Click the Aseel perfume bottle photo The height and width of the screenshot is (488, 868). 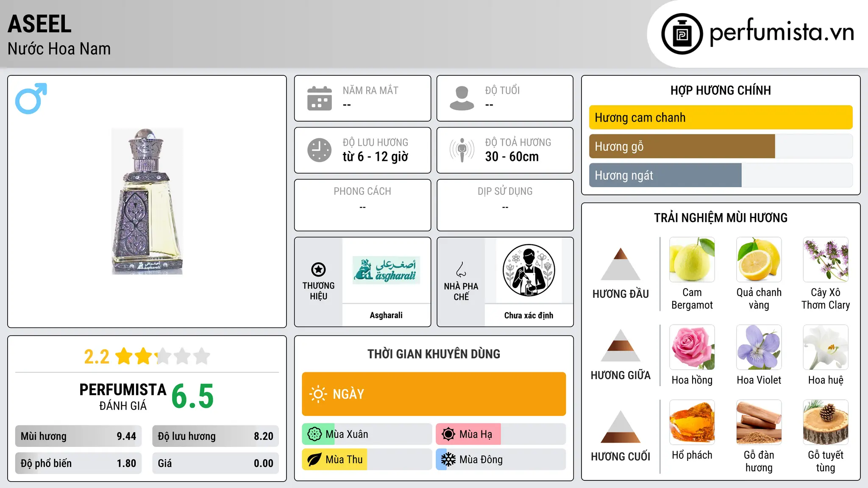(x=147, y=201)
